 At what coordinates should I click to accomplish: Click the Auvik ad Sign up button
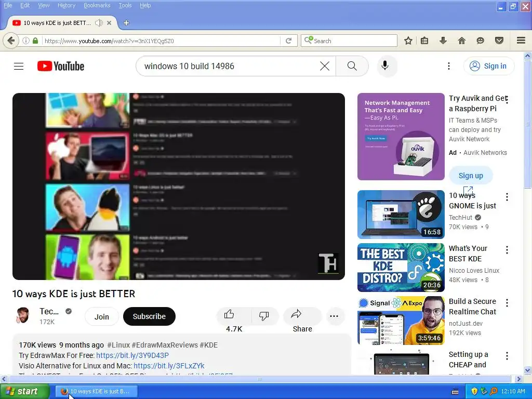471,176
